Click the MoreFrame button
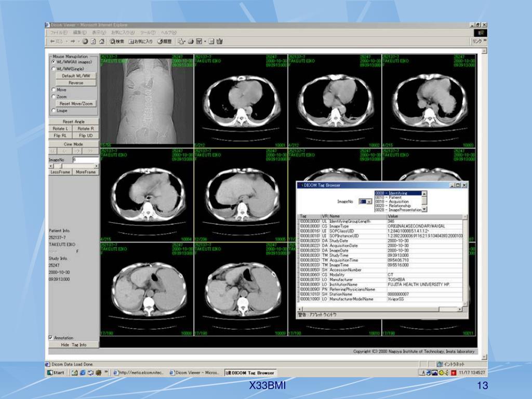 [86, 172]
